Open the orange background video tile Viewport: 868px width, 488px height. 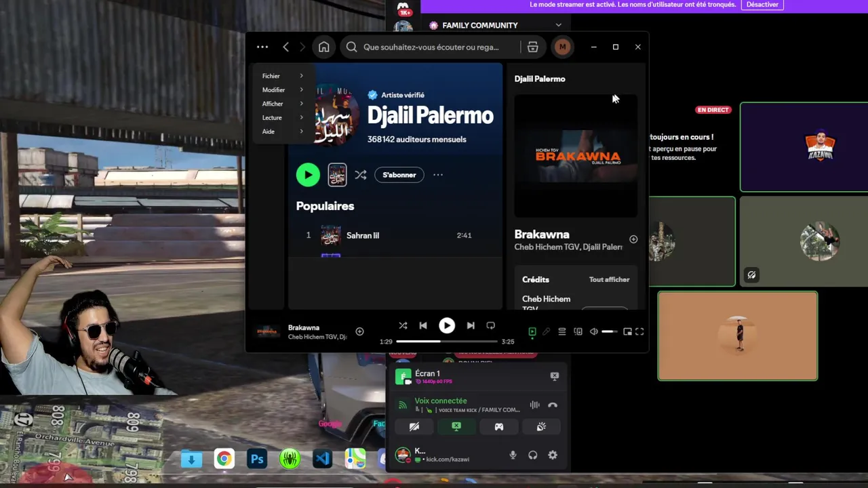tap(738, 336)
